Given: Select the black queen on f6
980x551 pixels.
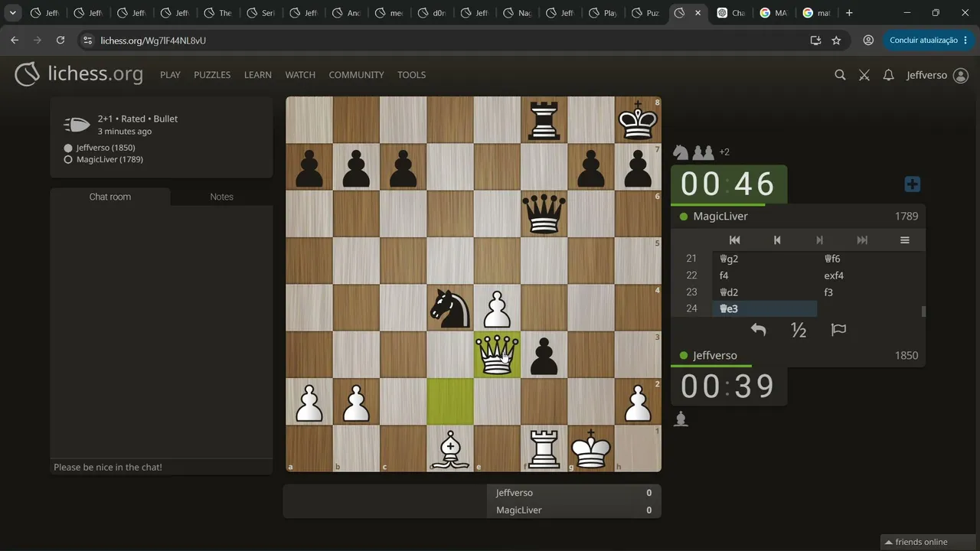Looking at the screenshot, I should point(544,214).
